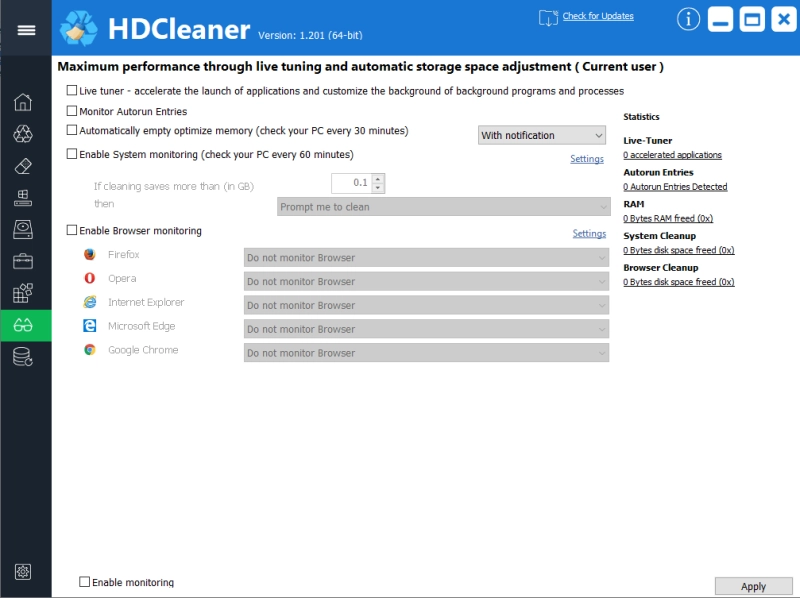The height and width of the screenshot is (598, 800).
Task: Toggle Enable System monitoring checkbox
Action: point(72,154)
